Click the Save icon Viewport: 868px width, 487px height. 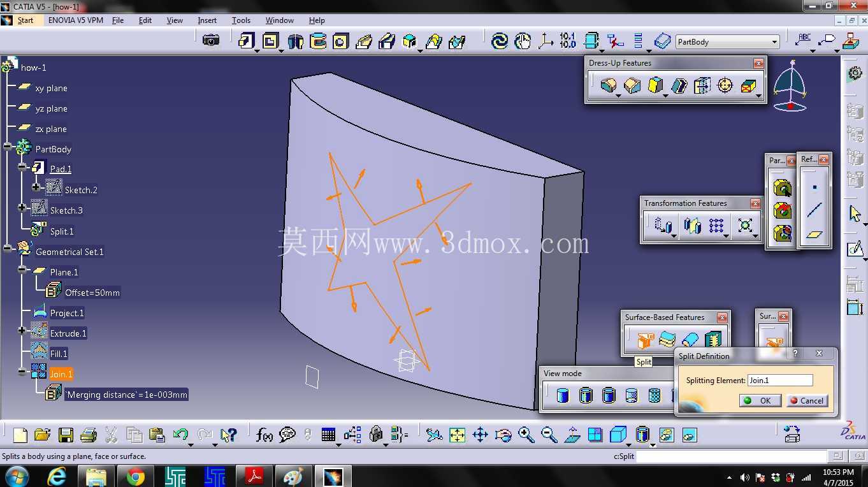click(x=66, y=435)
